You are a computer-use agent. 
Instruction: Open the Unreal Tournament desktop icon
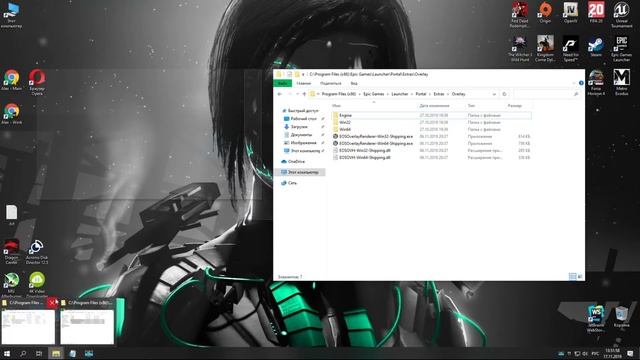tap(622, 15)
